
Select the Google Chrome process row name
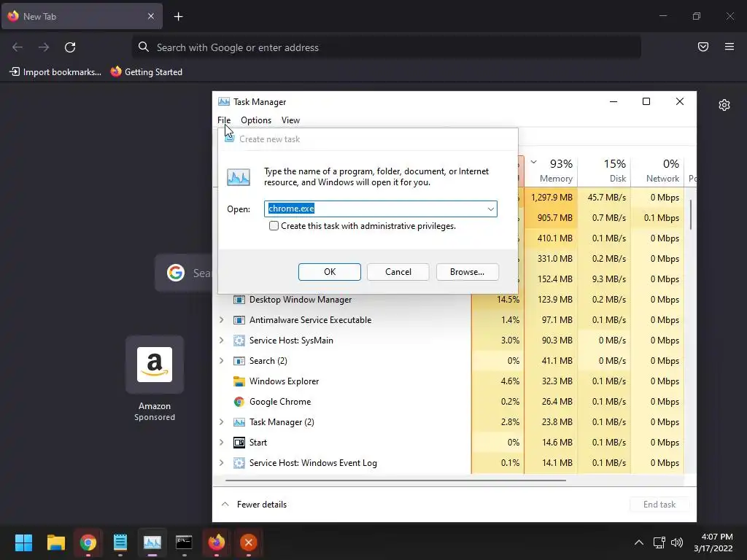(280, 402)
